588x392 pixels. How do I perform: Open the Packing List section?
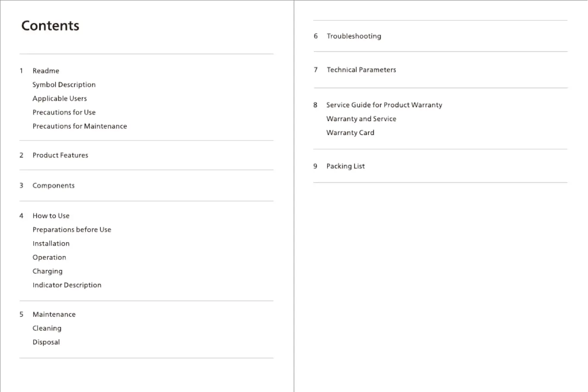tap(346, 166)
